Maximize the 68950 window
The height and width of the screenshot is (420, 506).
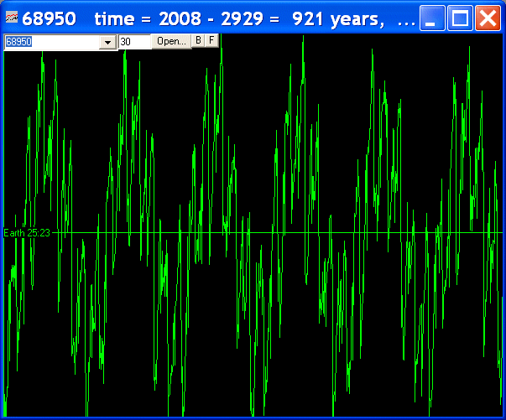[x=460, y=18]
